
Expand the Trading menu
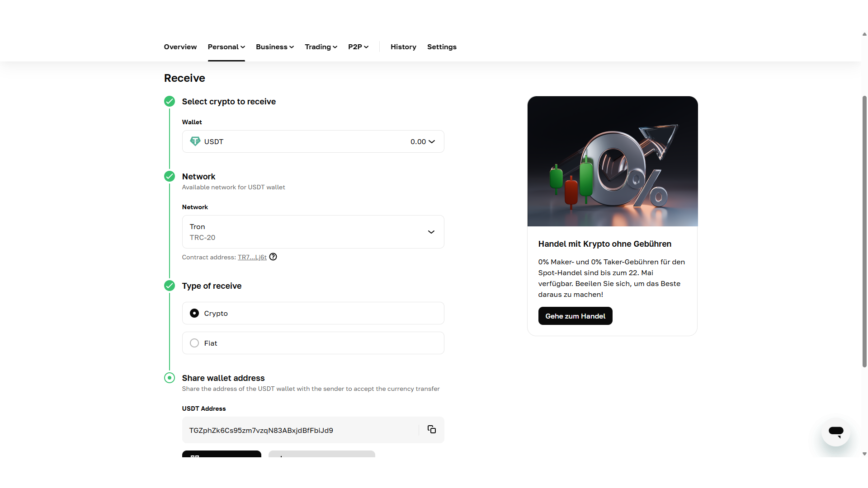[x=321, y=47]
